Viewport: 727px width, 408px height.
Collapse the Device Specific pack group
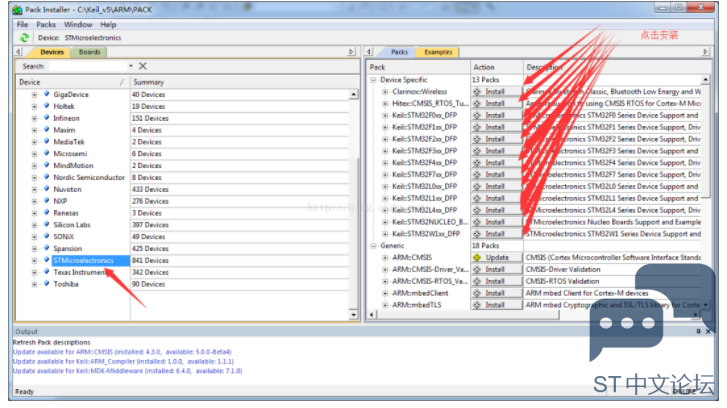click(x=373, y=80)
